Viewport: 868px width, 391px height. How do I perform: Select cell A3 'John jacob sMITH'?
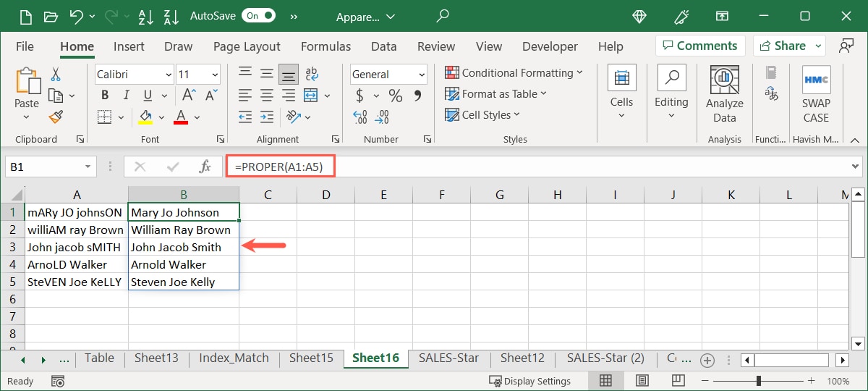(x=77, y=247)
